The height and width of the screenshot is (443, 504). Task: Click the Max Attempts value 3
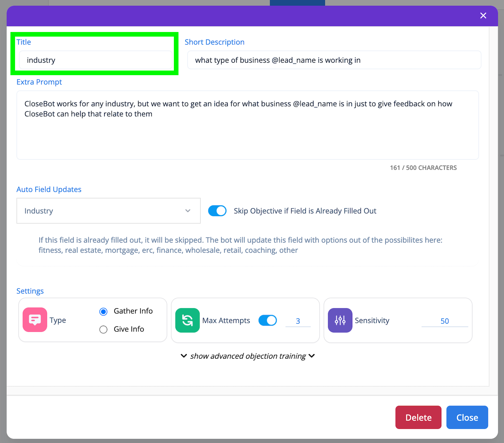click(298, 321)
